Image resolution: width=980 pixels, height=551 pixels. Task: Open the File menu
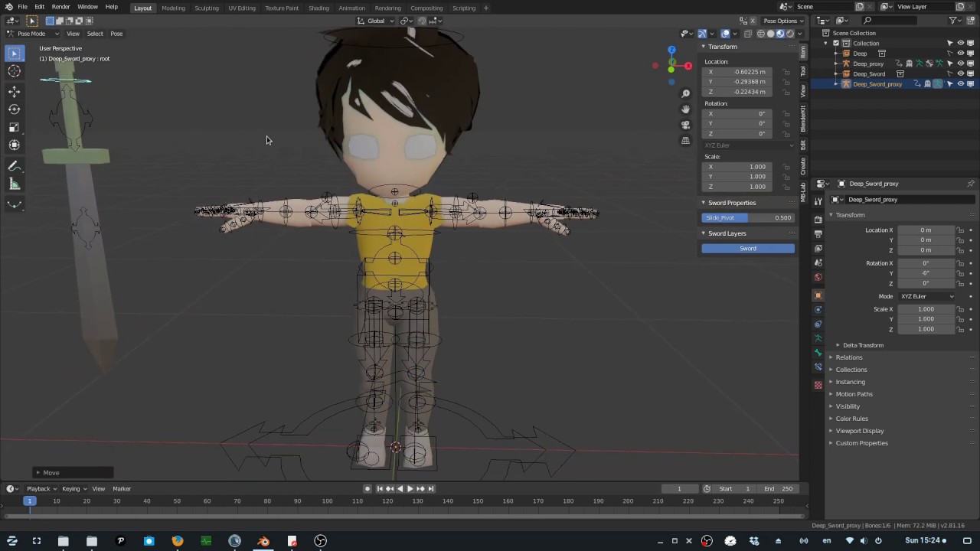point(23,7)
